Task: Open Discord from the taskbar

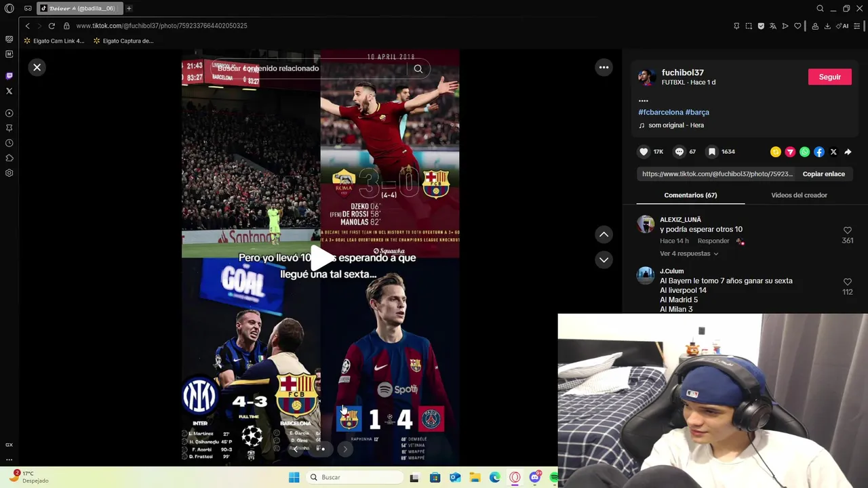Action: pyautogui.click(x=534, y=477)
